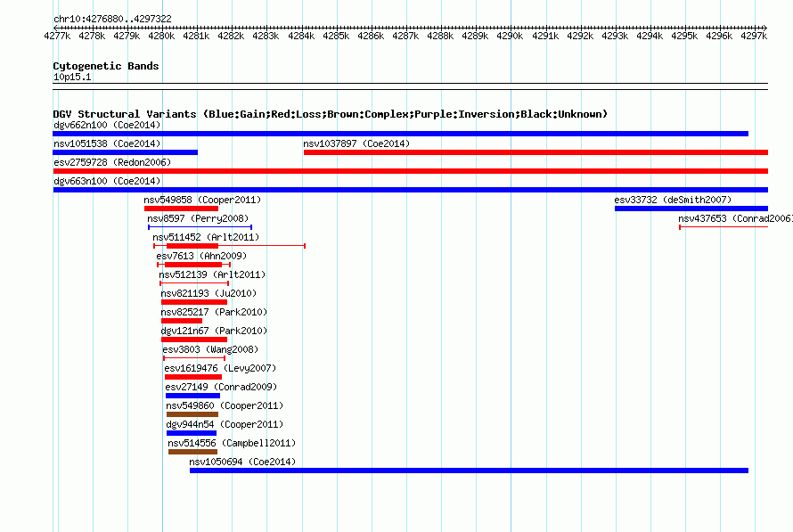Select the nsv1051538 (Coe2014) variant label
The width and height of the screenshot is (793, 532).
(107, 143)
